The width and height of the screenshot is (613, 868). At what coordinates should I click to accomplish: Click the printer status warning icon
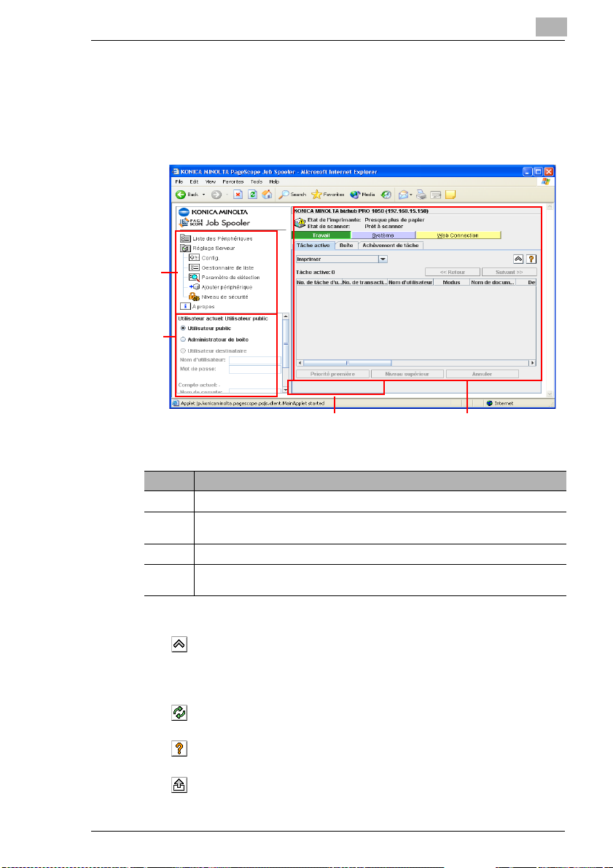pyautogui.click(x=300, y=222)
